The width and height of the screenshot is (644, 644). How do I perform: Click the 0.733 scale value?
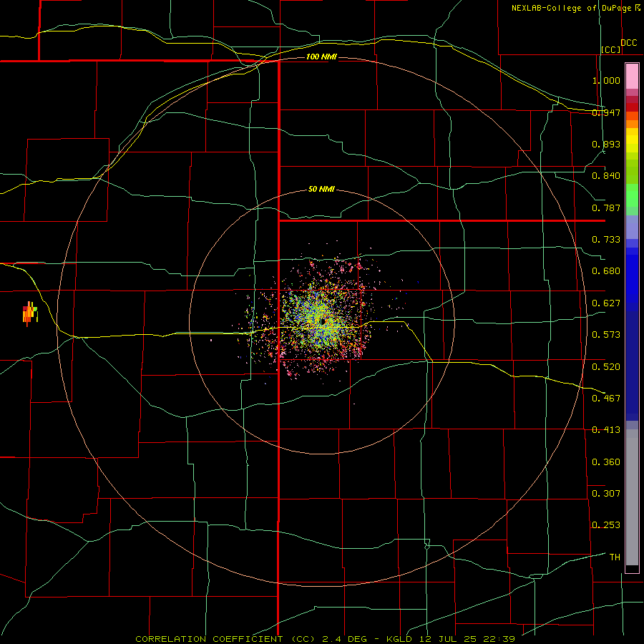click(x=606, y=240)
